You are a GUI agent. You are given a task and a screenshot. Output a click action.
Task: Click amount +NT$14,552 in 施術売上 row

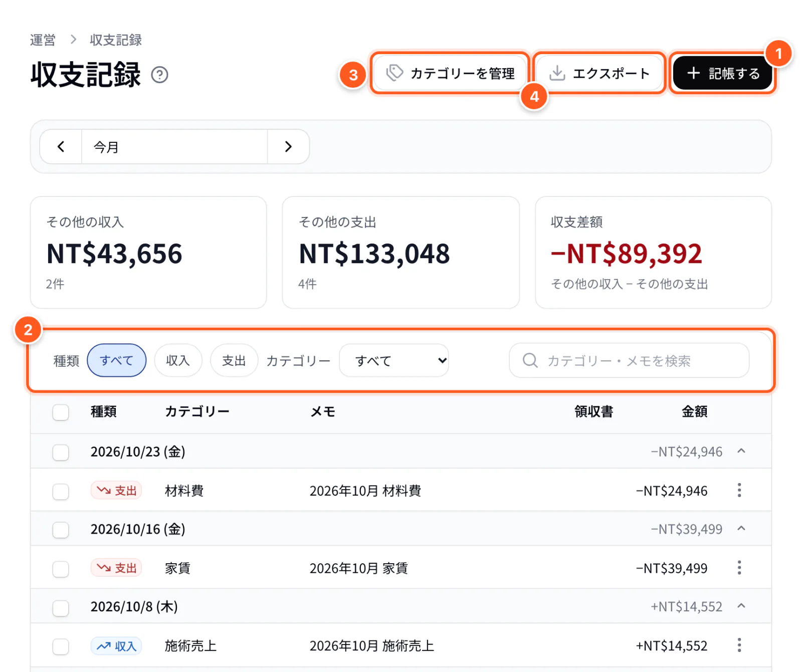point(672,646)
